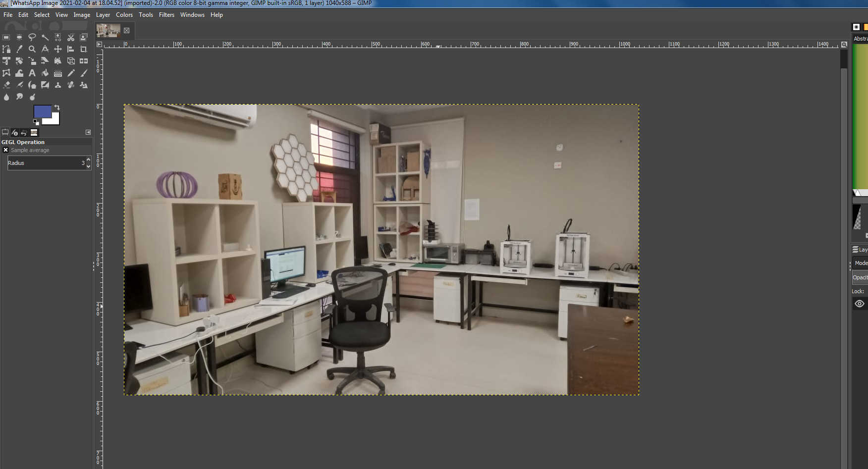Image resolution: width=868 pixels, height=469 pixels.
Task: Select the Perspective Clone tool
Action: click(84, 85)
